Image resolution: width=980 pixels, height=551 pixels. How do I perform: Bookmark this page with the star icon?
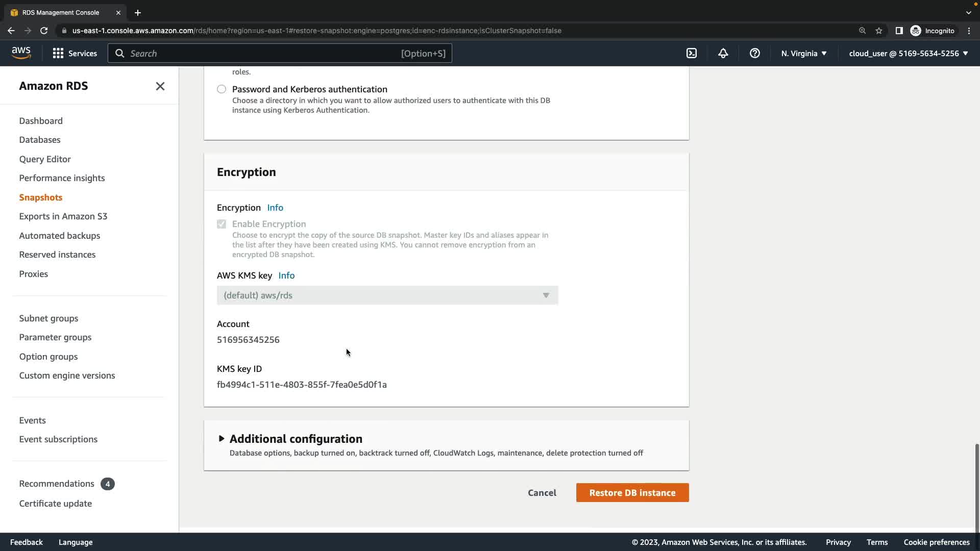(x=878, y=31)
